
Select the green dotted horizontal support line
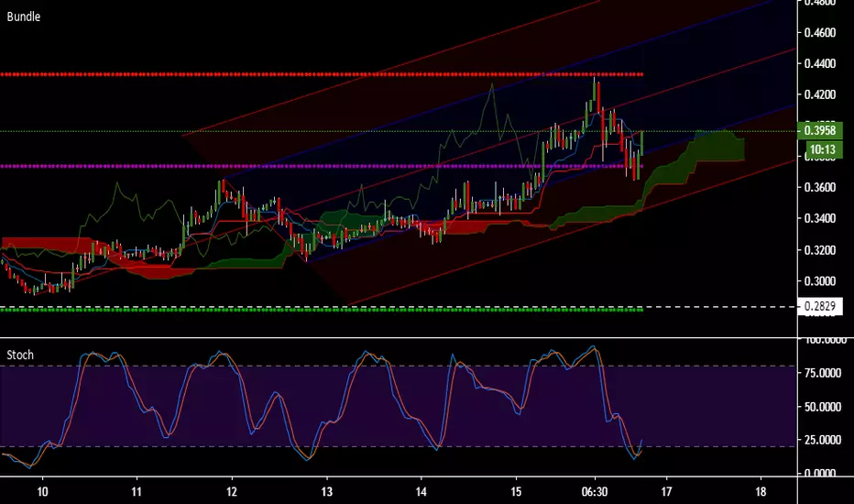322,310
